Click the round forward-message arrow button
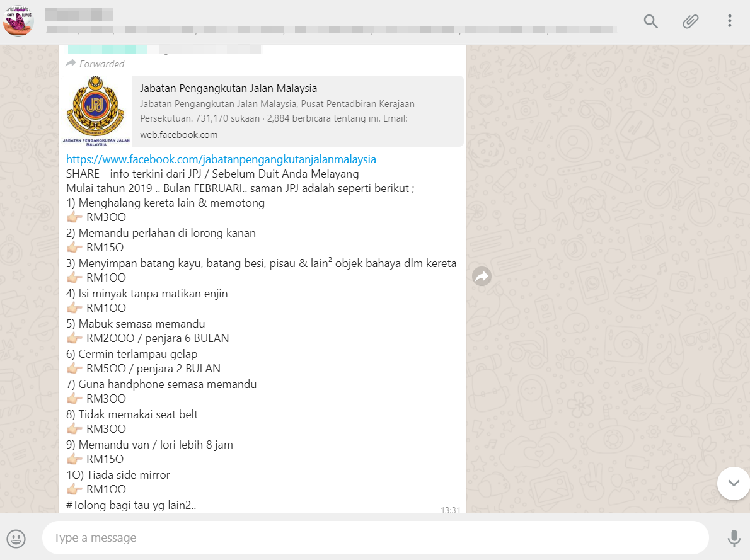This screenshot has width=750, height=560. point(482,276)
